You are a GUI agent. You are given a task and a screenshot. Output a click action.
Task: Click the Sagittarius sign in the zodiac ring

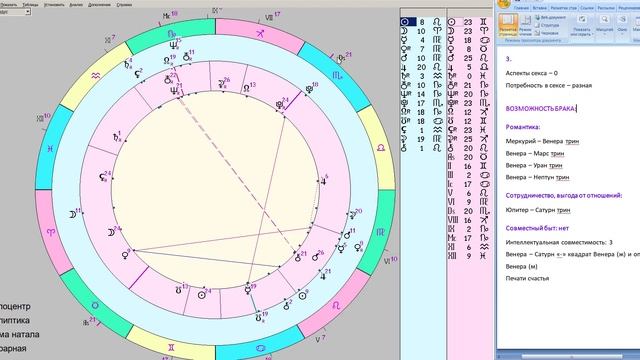(x=260, y=33)
